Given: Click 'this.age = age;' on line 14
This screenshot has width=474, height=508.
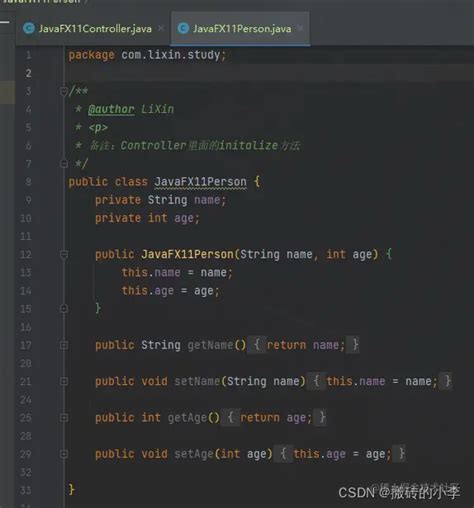Looking at the screenshot, I should 170,291.
